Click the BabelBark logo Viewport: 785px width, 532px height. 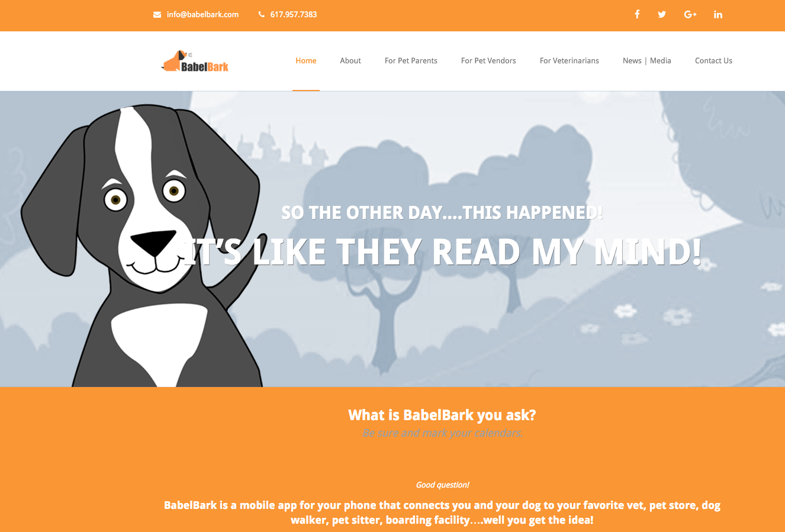tap(195, 62)
